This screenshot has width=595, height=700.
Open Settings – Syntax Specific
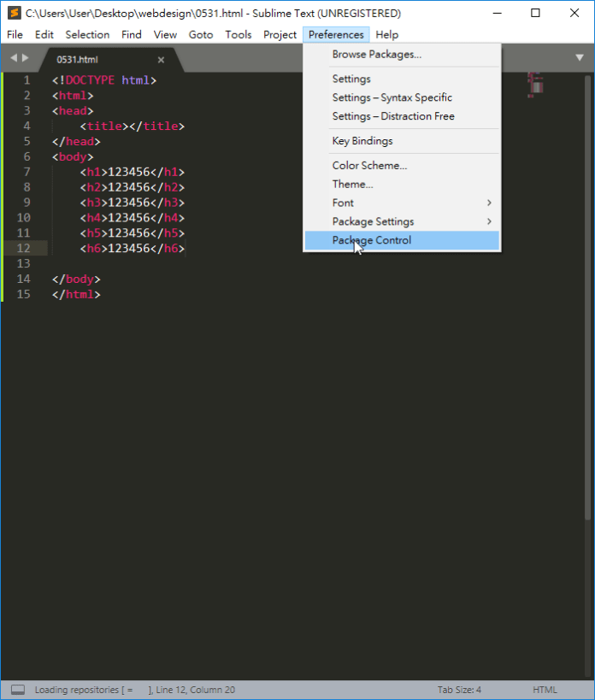(x=392, y=97)
